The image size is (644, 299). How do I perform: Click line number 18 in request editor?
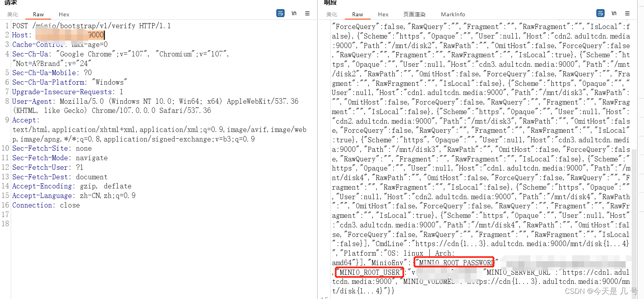click(x=5, y=224)
